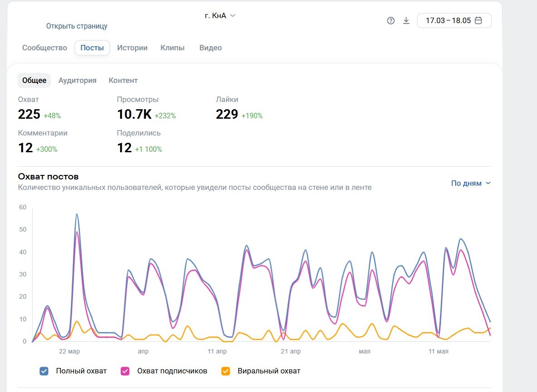
Task: Open the 17.03 – 18.05 date range picker
Action: point(454,20)
